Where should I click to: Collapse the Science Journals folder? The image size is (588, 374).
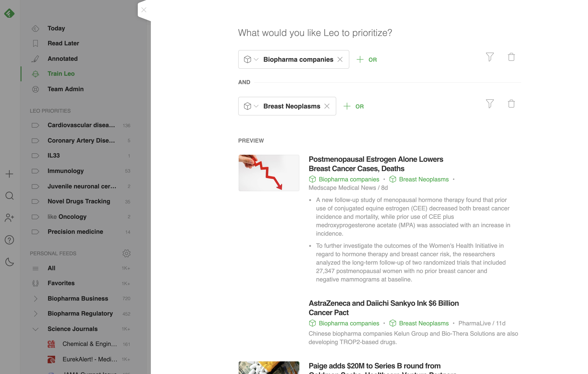35,329
